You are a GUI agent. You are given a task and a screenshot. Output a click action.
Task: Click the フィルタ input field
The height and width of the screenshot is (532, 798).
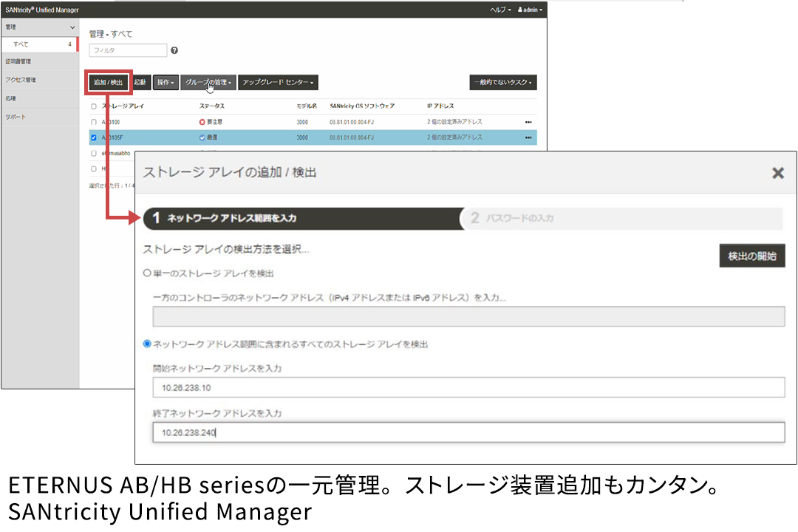tap(128, 50)
